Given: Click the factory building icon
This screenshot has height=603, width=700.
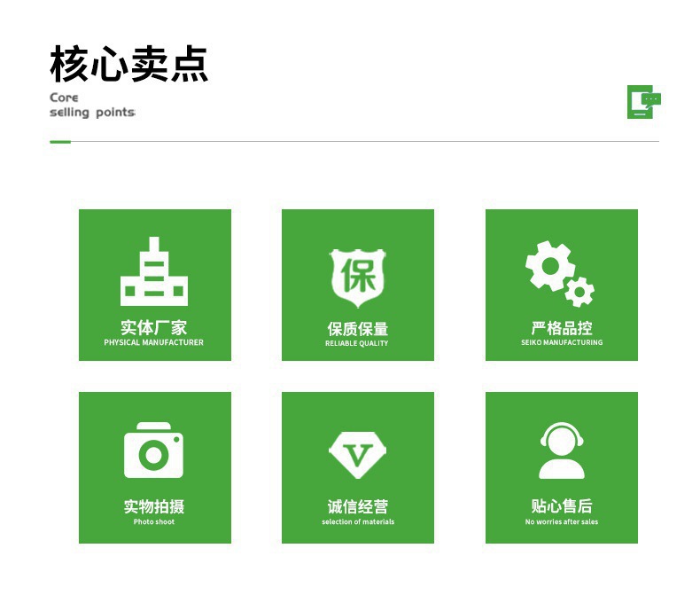Looking at the screenshot, I should (x=154, y=271).
